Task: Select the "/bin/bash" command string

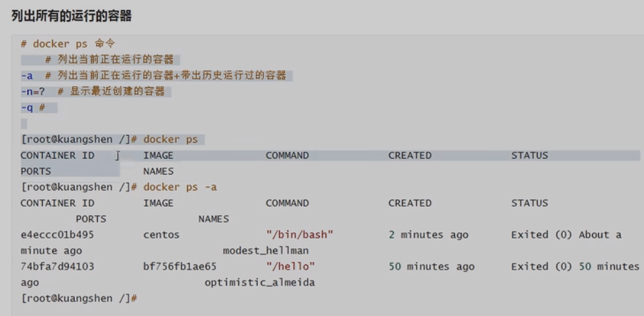Action: click(299, 235)
